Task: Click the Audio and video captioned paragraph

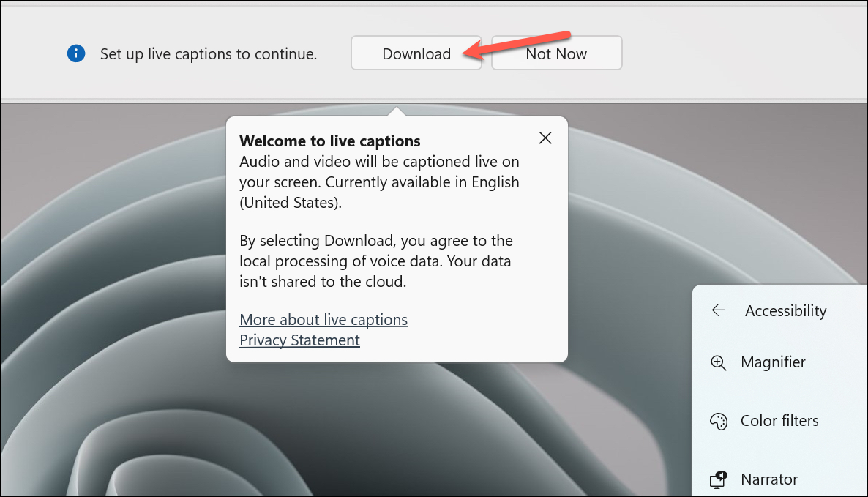Action: pos(379,182)
